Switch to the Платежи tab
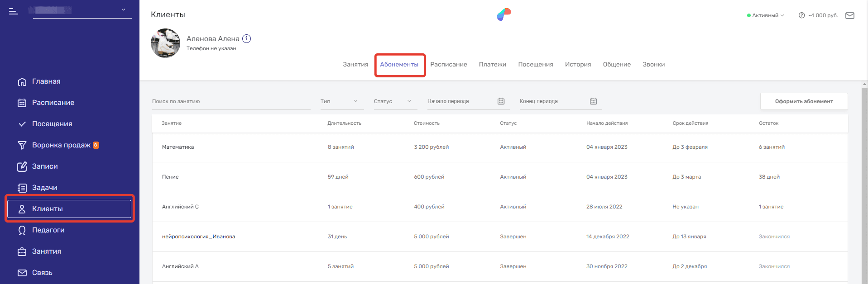The image size is (868, 284). (x=492, y=65)
